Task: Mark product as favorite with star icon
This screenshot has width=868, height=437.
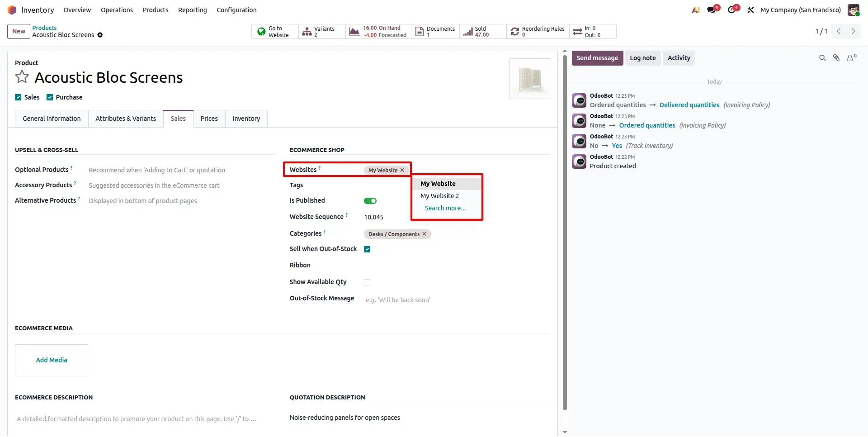Action: pos(22,77)
